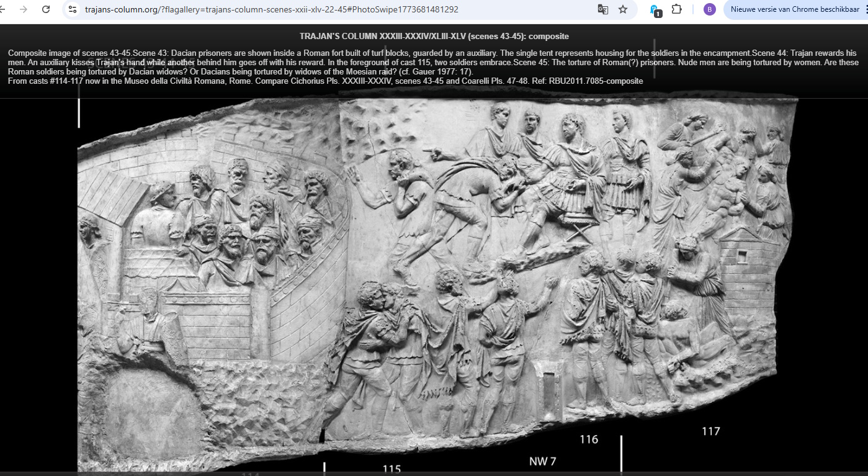Open the extension with badge 1
Image resolution: width=868 pixels, height=476 pixels.
click(655, 10)
